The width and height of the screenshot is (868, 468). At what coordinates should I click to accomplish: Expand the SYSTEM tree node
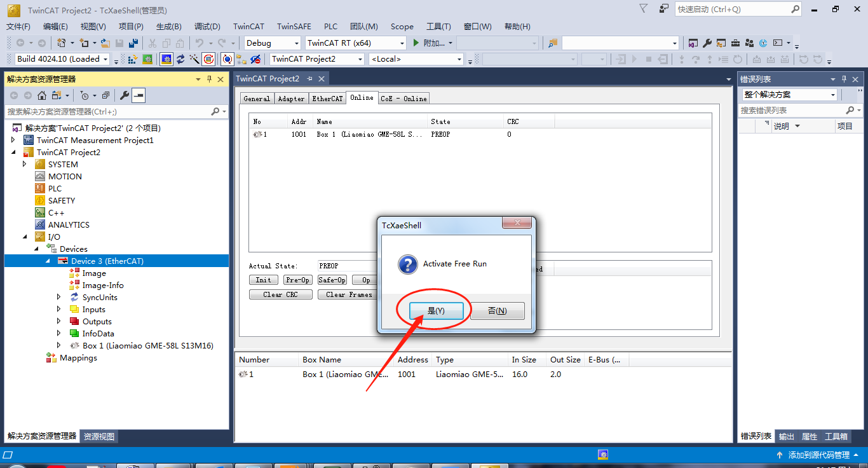[x=25, y=164]
